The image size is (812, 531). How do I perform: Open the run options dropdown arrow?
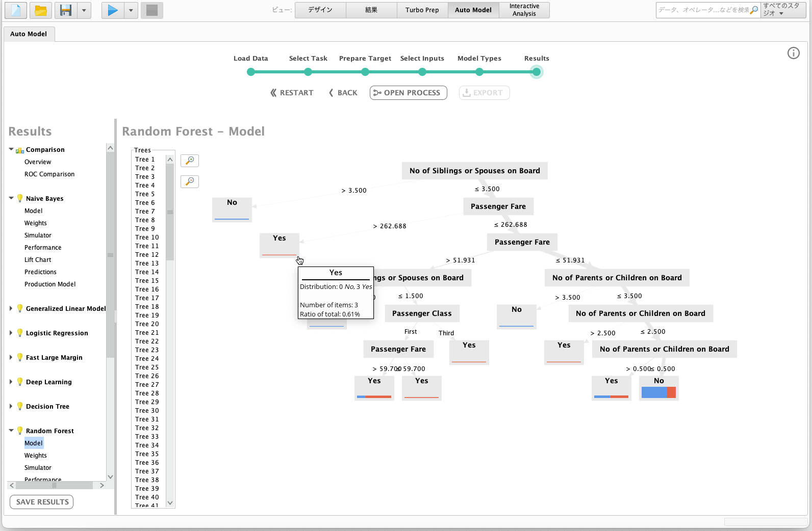point(131,10)
